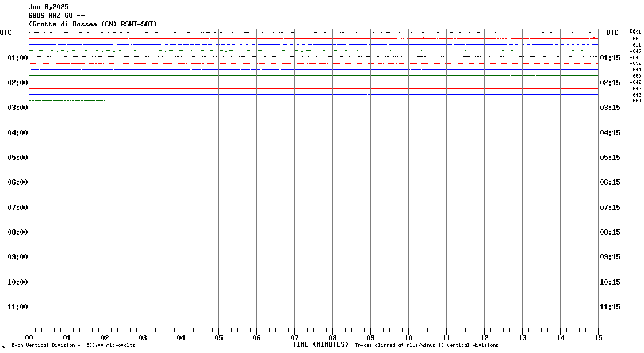Screen dimensions: 644x353
Task: Click minute tick label '07' on axis
Action: pyautogui.click(x=294, y=338)
